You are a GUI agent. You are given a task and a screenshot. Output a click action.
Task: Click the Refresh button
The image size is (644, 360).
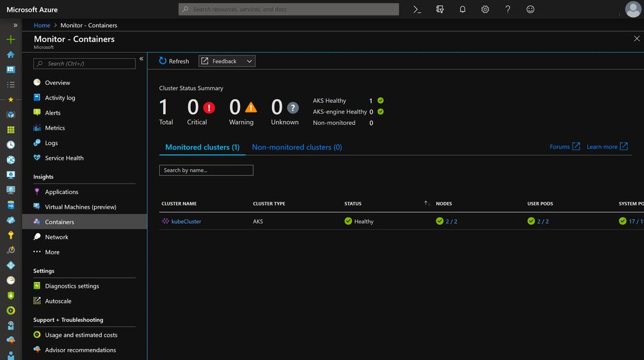pyautogui.click(x=174, y=61)
